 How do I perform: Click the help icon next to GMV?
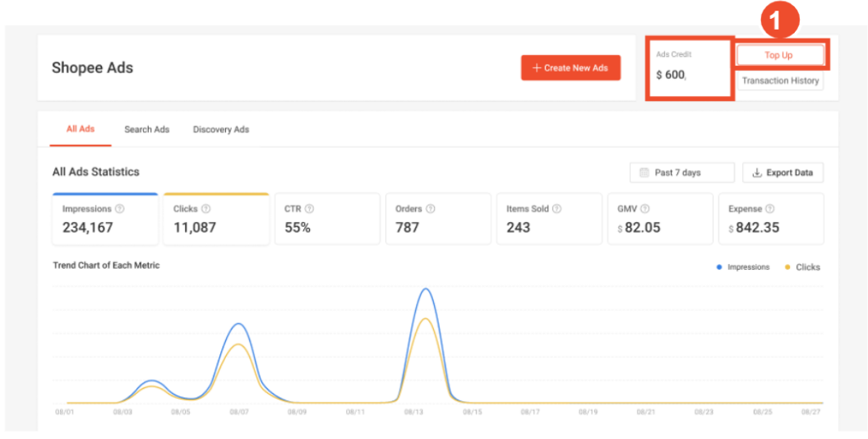tap(645, 210)
